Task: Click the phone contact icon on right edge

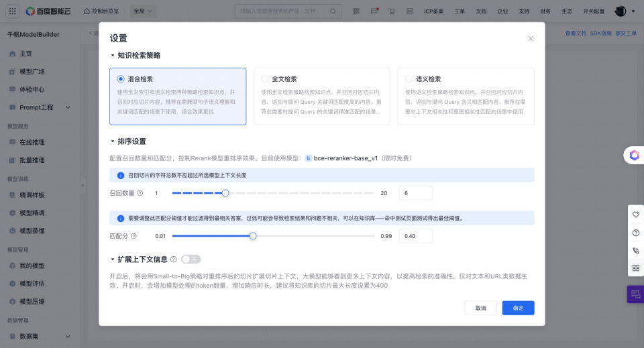Action: pos(636,250)
